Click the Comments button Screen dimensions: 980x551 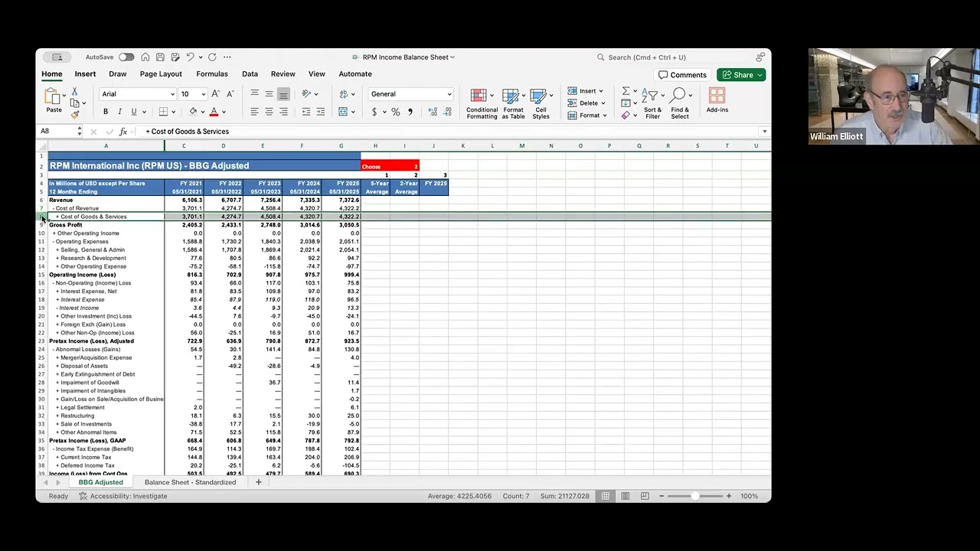click(x=682, y=75)
